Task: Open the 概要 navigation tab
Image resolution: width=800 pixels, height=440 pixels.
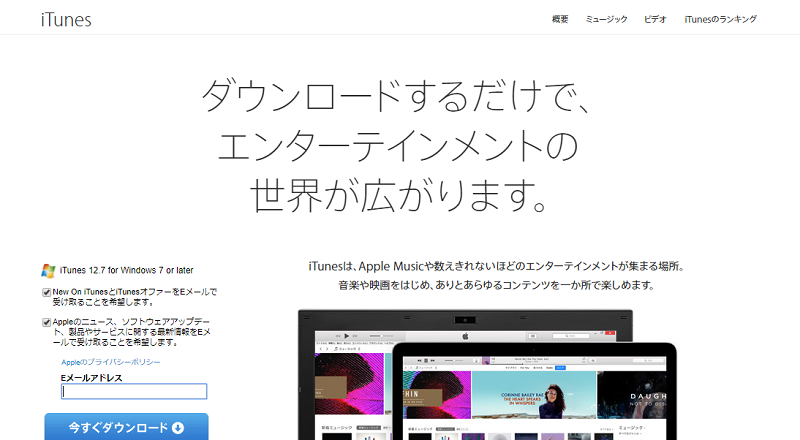Action: (560, 19)
